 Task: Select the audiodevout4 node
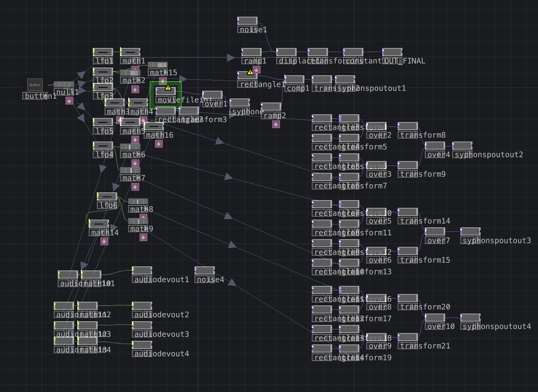tap(142, 345)
